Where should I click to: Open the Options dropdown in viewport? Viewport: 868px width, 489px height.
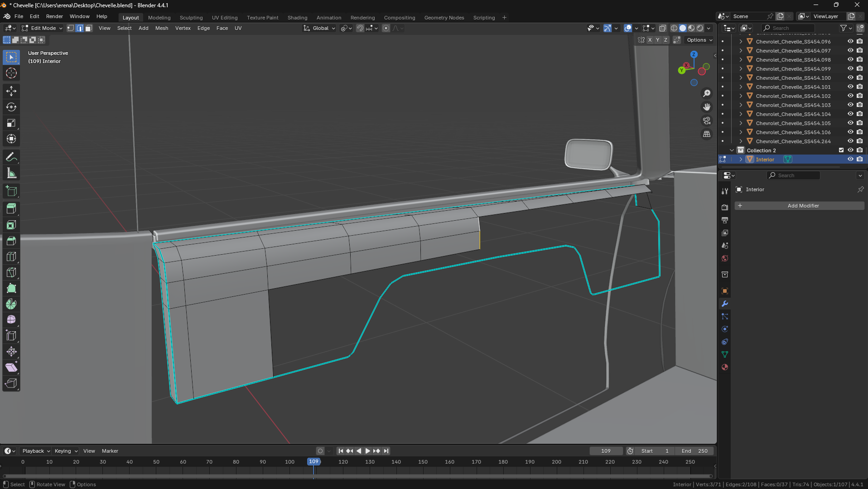(699, 40)
